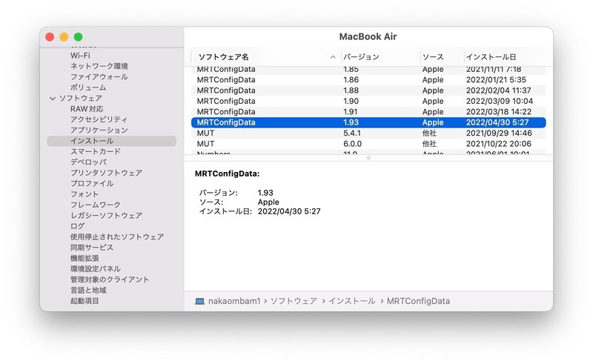Select the ソフトウェア category label

point(81,99)
